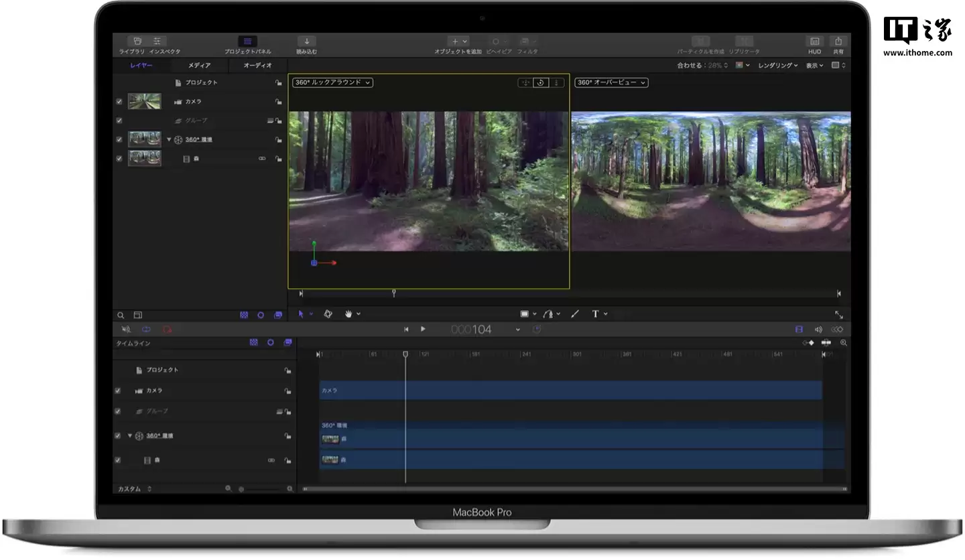Open the Inspector panel
This screenshot has width=965, height=560.
157,41
